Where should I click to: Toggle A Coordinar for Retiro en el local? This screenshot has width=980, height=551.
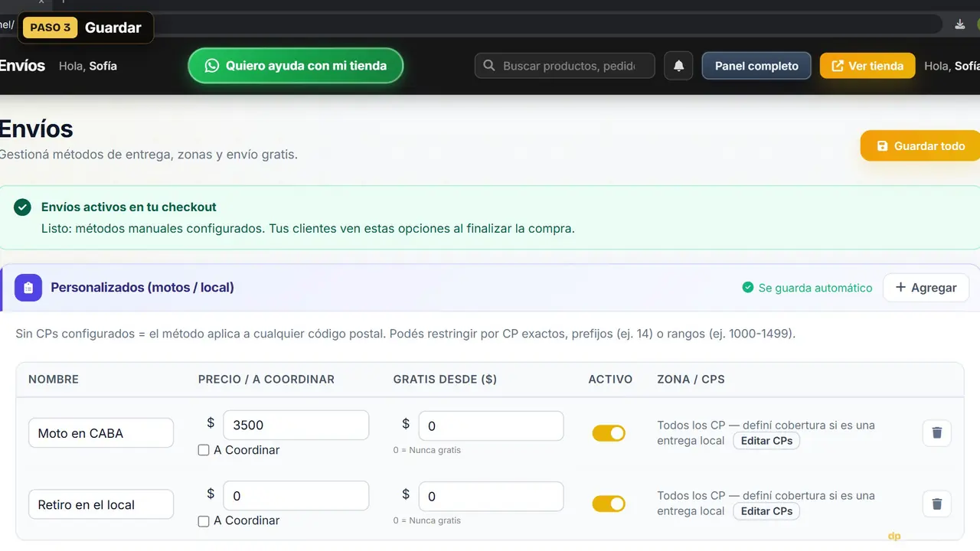pyautogui.click(x=204, y=520)
